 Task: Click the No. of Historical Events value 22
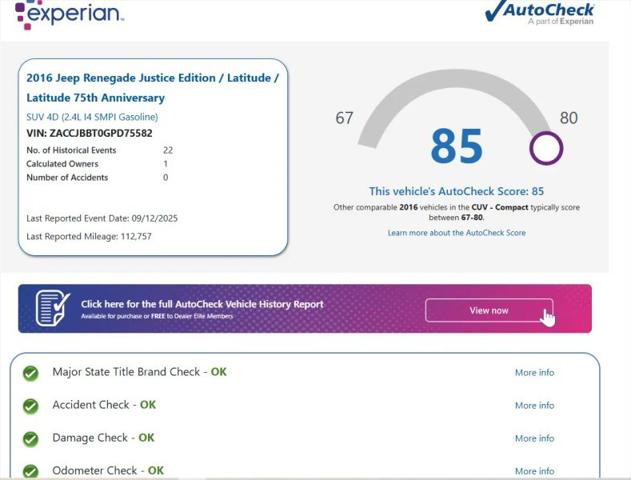click(x=168, y=150)
